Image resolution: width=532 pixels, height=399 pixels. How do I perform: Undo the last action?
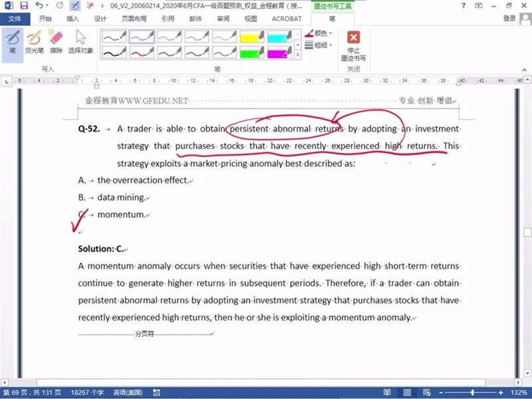click(x=39, y=5)
